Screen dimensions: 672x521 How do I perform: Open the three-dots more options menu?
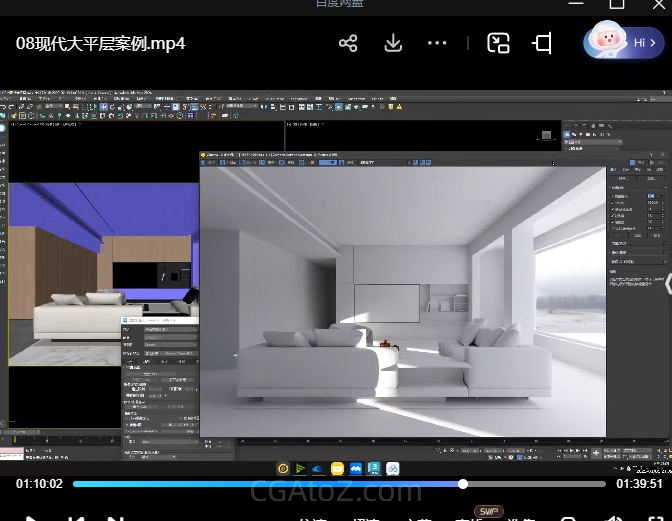[x=437, y=44]
